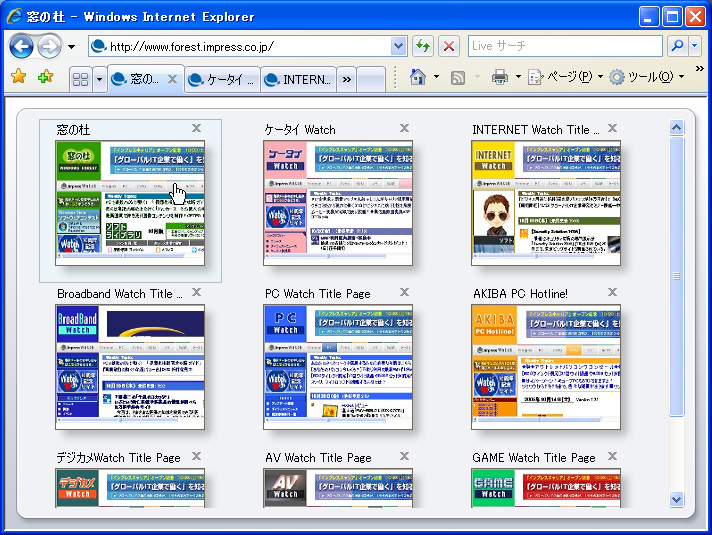Close the GAME Watch Title Page tab
This screenshot has height=535, width=712.
612,456
